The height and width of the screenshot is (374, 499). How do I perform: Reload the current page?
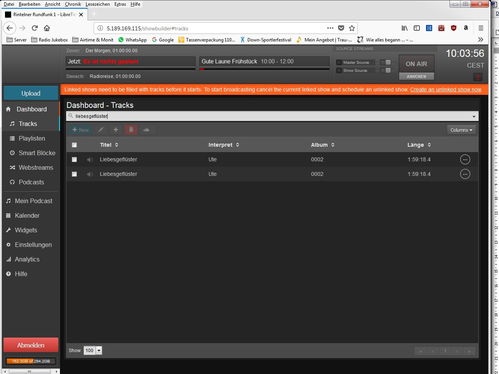click(x=35, y=28)
